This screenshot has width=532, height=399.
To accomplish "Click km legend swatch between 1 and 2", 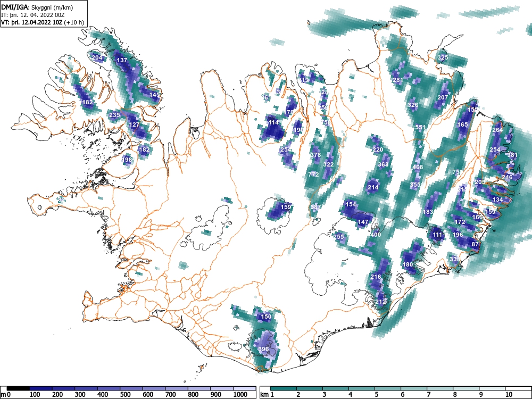I will coord(284,388).
